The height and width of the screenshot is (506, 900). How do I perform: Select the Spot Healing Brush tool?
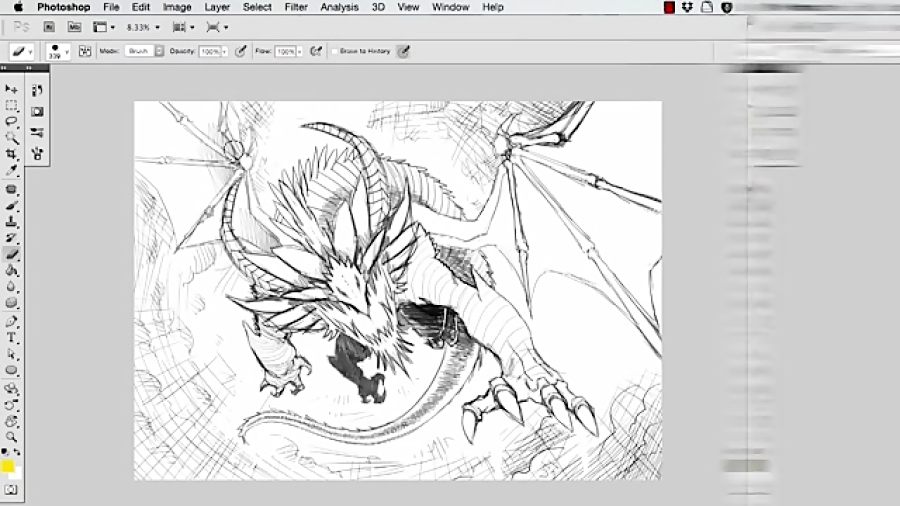11,189
